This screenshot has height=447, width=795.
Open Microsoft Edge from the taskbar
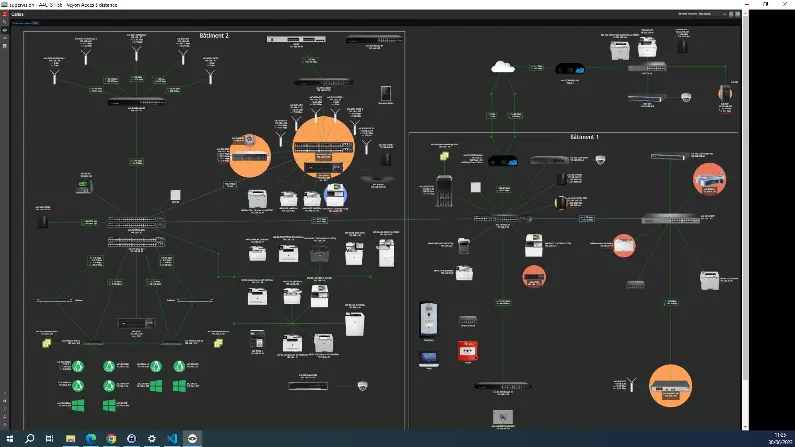(91, 438)
